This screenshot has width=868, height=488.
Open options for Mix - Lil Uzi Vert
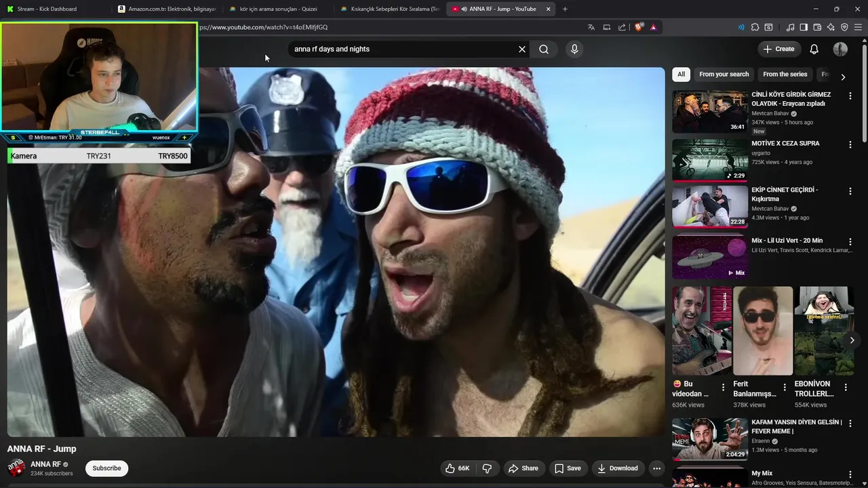850,242
